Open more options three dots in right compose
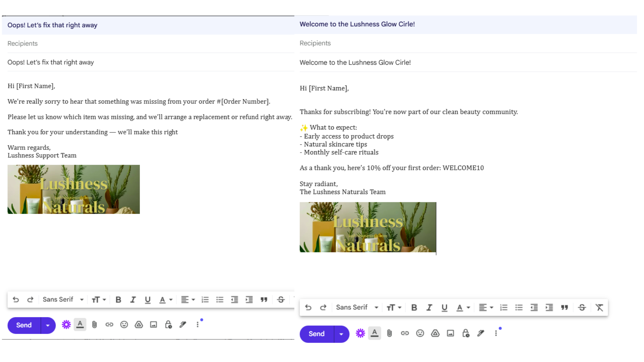644x362 pixels. tap(496, 333)
